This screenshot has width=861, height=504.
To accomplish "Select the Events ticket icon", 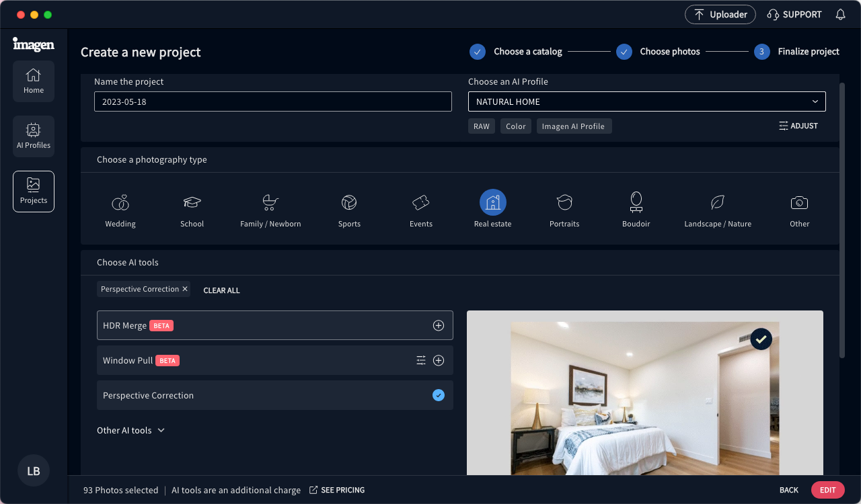I will pyautogui.click(x=421, y=202).
